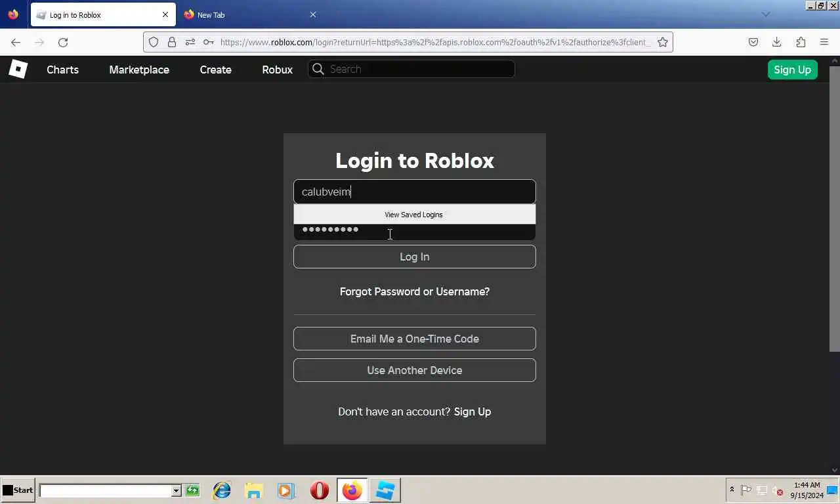Click the page vertical scrollbar
This screenshot has width=840, height=504.
point(835,210)
